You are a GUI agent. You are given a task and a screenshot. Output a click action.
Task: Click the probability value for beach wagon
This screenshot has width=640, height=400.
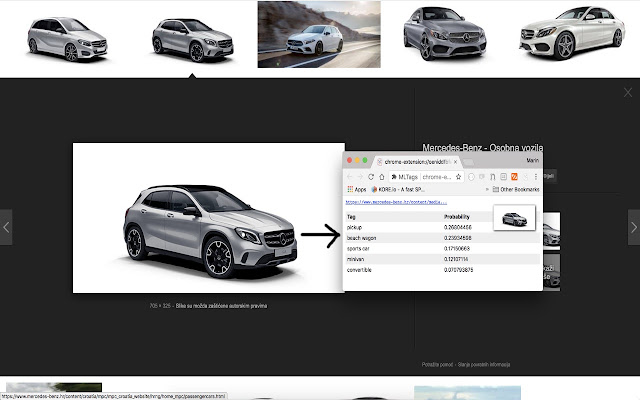pos(458,238)
